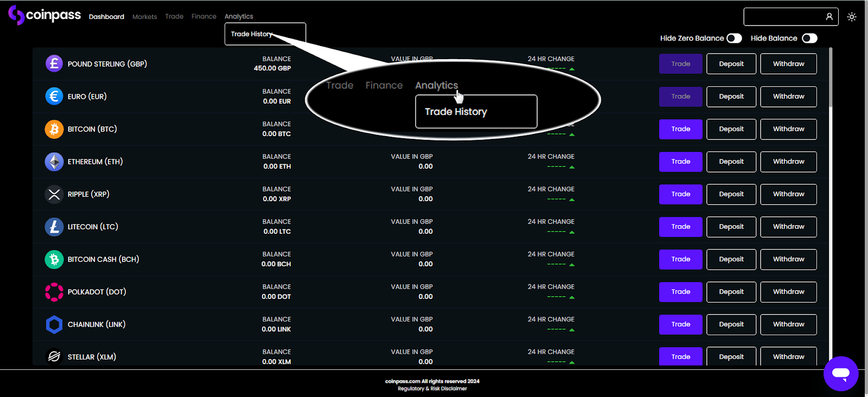
Task: Expand the Analytics menu
Action: coord(239,16)
